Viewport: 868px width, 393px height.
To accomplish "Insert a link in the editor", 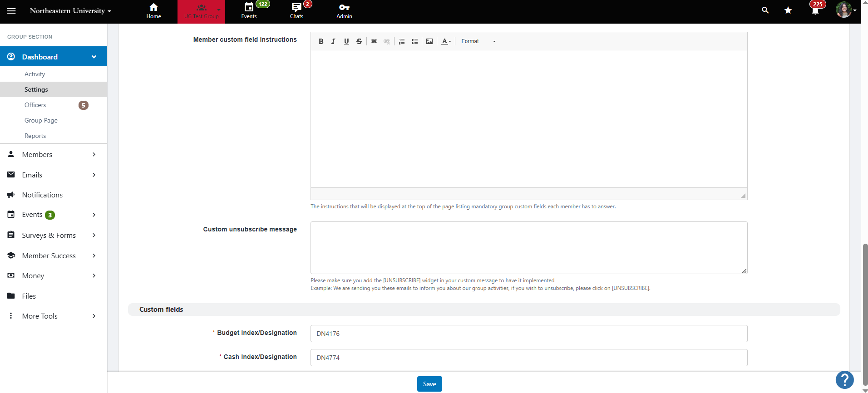I will point(374,41).
